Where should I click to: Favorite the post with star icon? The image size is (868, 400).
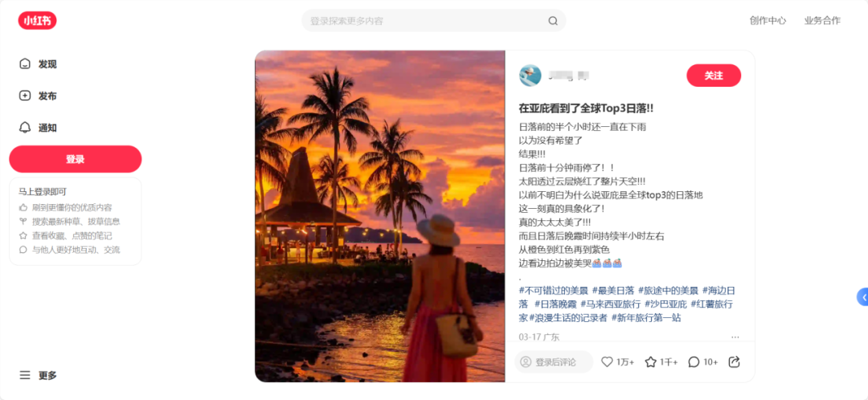650,361
